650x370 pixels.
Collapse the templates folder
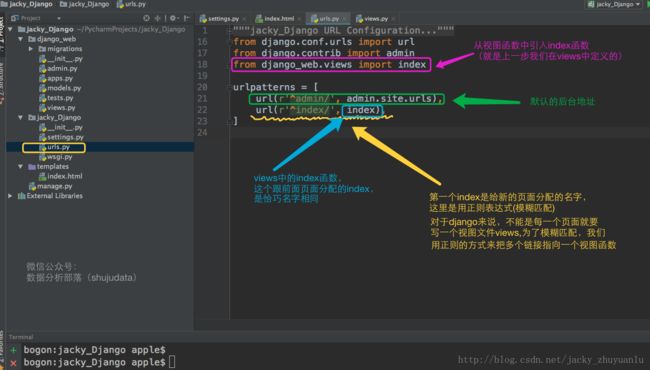21,167
